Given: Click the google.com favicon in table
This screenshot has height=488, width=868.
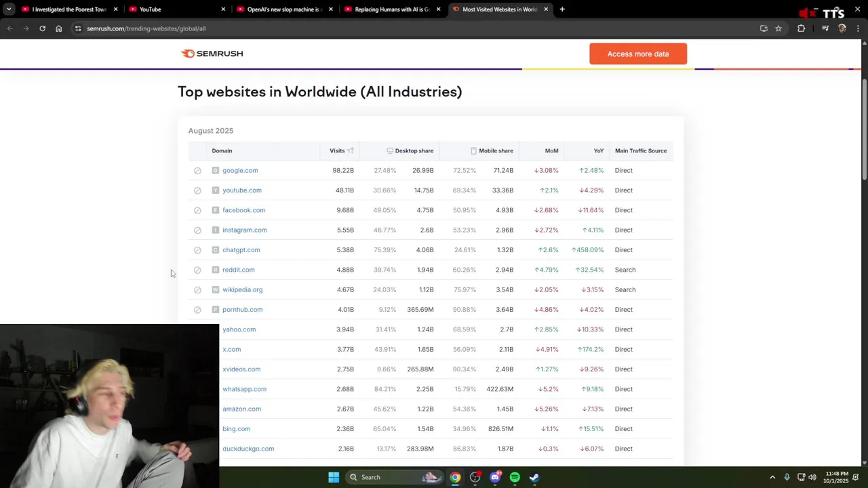Looking at the screenshot, I should (216, 171).
